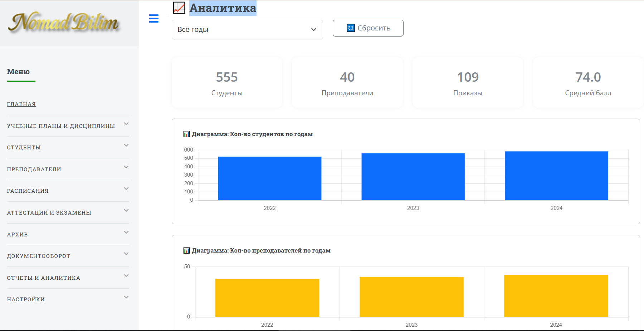Open the Отчеты и аналитика section
The width and height of the screenshot is (644, 331).
point(44,278)
